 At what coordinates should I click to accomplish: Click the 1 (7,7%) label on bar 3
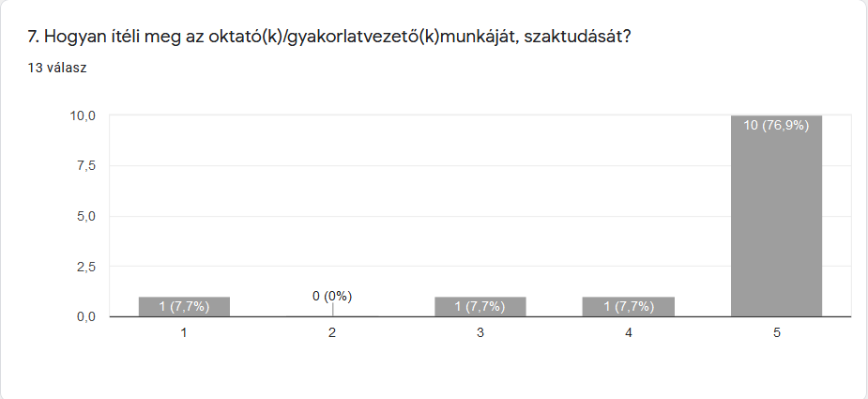480,306
